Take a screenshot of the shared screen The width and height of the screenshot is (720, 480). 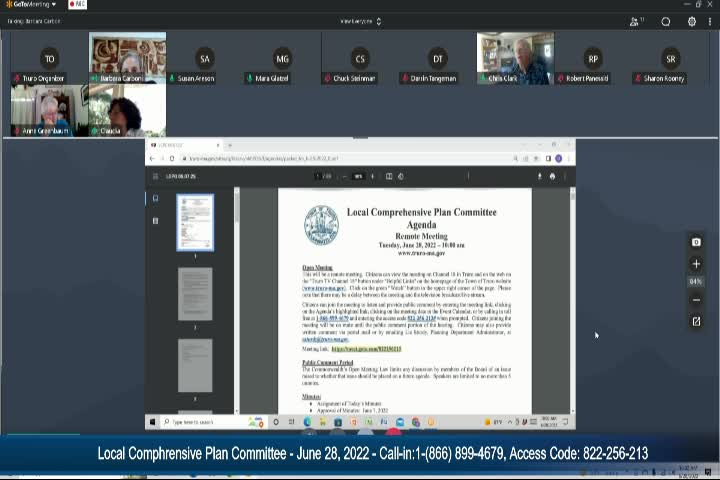(696, 242)
